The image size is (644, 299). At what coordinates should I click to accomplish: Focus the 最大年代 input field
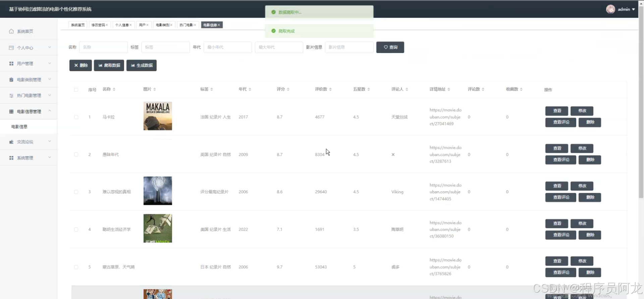click(279, 47)
